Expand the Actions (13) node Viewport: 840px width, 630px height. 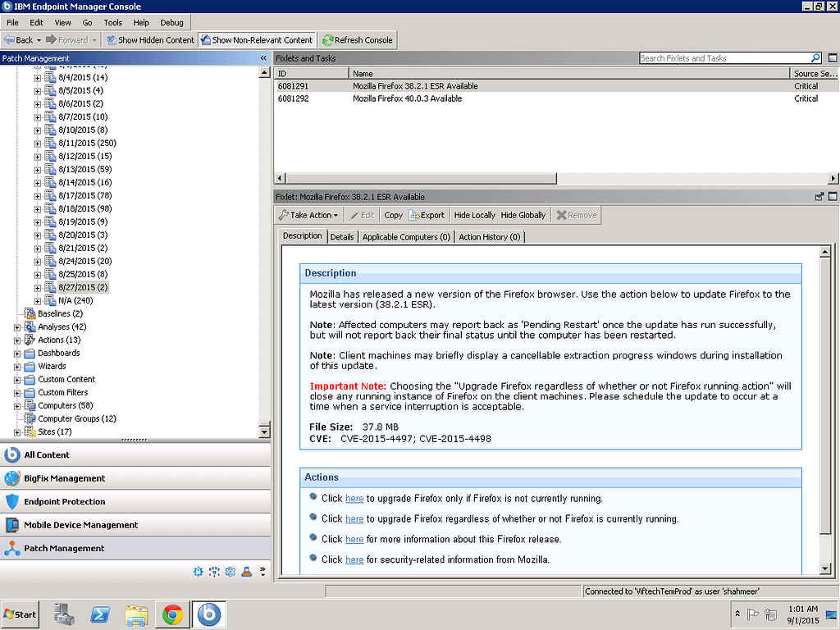pos(17,340)
